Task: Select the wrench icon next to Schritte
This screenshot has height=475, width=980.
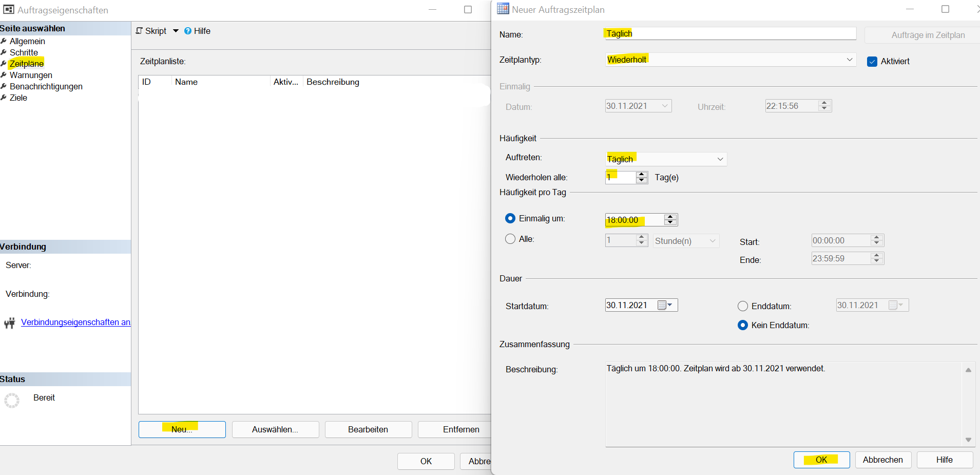Action: coord(5,52)
